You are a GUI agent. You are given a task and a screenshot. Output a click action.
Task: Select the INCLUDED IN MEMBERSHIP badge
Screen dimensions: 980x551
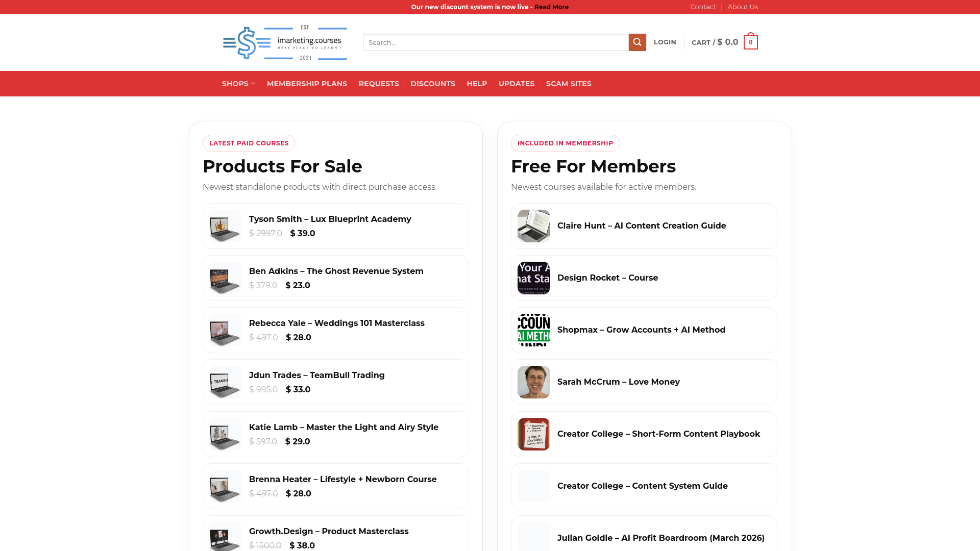click(566, 143)
